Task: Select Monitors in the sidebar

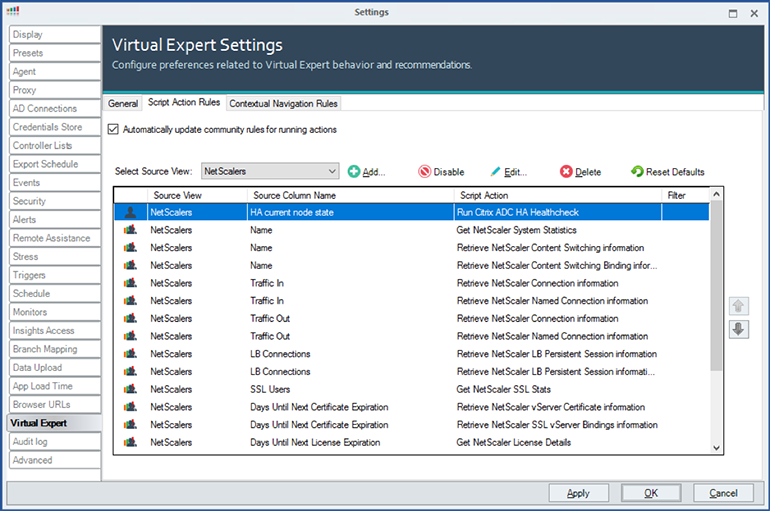Action: pyautogui.click(x=55, y=312)
